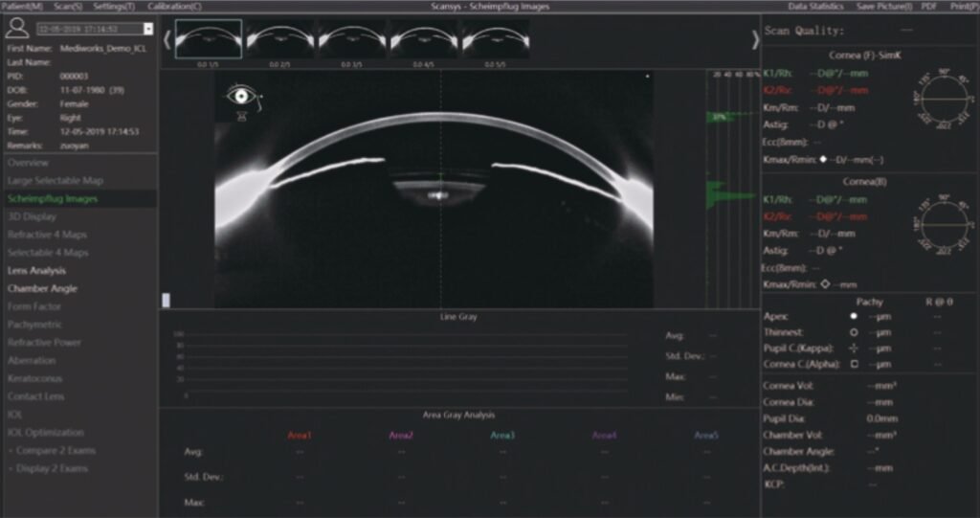Open the Settings(T) menu
Image resolution: width=980 pixels, height=518 pixels.
click(x=115, y=6)
